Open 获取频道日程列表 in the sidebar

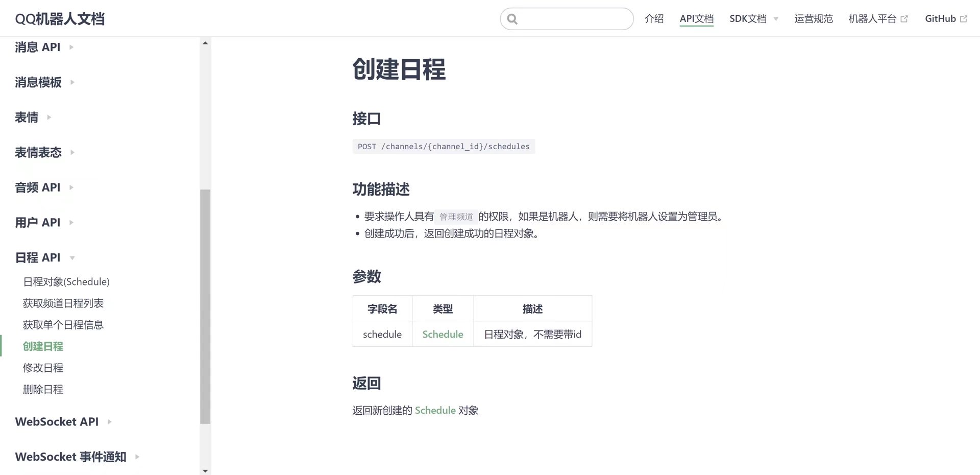pyautogui.click(x=63, y=303)
